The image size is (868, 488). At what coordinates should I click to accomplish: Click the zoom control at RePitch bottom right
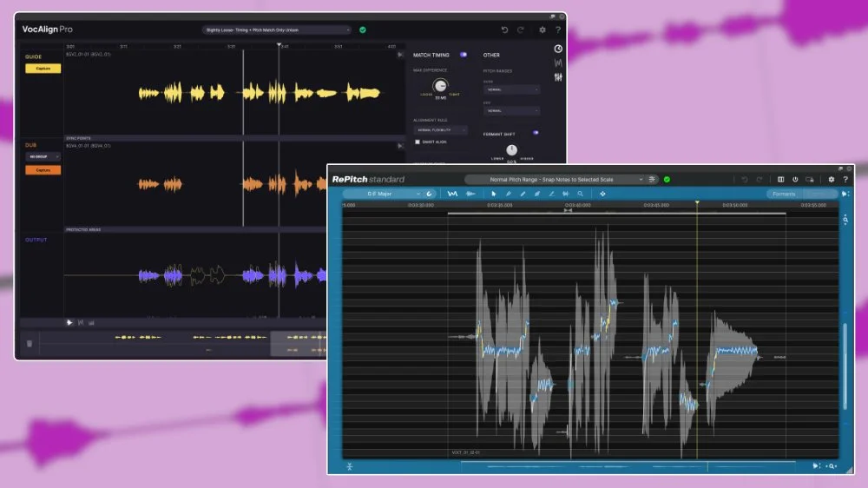click(x=831, y=466)
